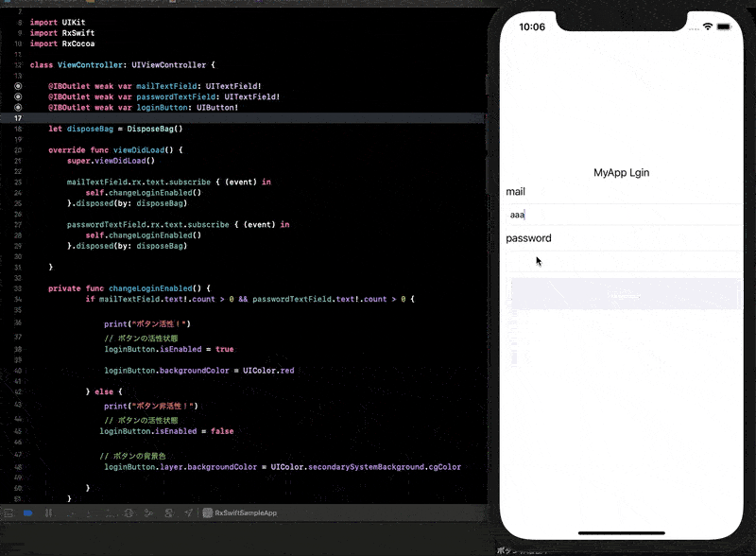
Task: Click the home indicator bar in simulator
Action: [622, 533]
